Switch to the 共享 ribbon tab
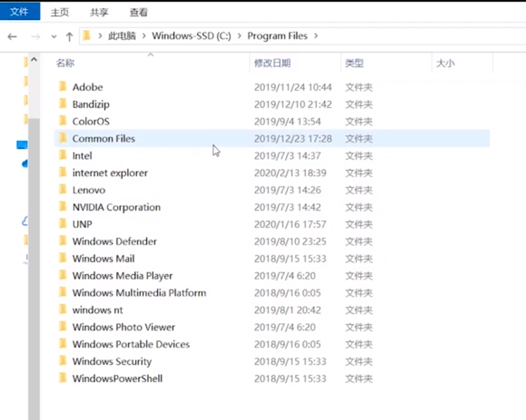Screen dimensions: 526x420 pyautogui.click(x=99, y=13)
